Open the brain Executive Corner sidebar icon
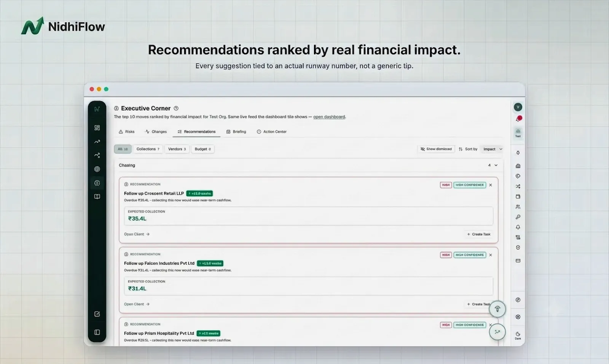Viewport: 609px width, 364px height. 97,183
